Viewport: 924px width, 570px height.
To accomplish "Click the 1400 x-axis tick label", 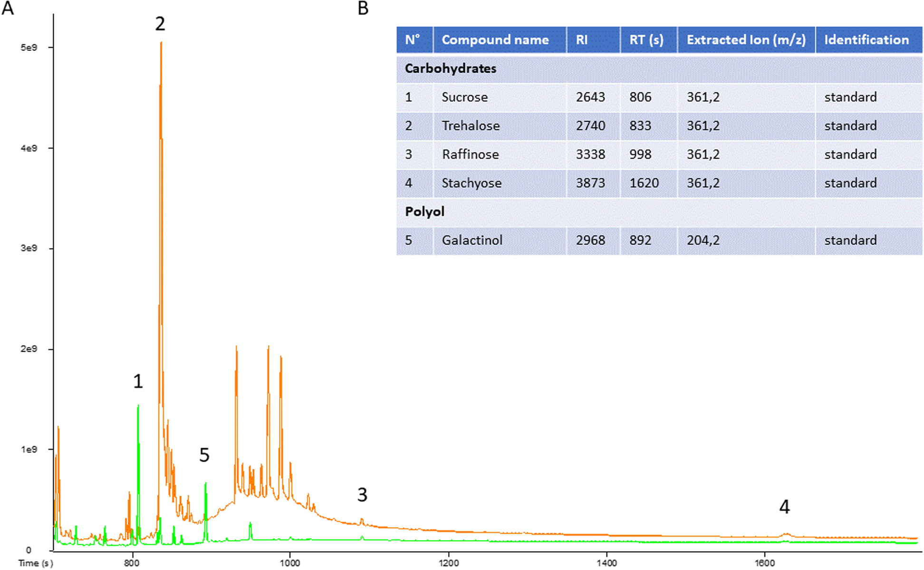I will tap(606, 563).
